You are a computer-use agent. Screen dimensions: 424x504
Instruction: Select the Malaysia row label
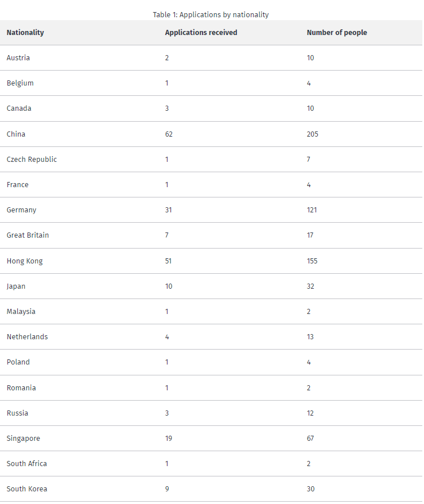(21, 312)
